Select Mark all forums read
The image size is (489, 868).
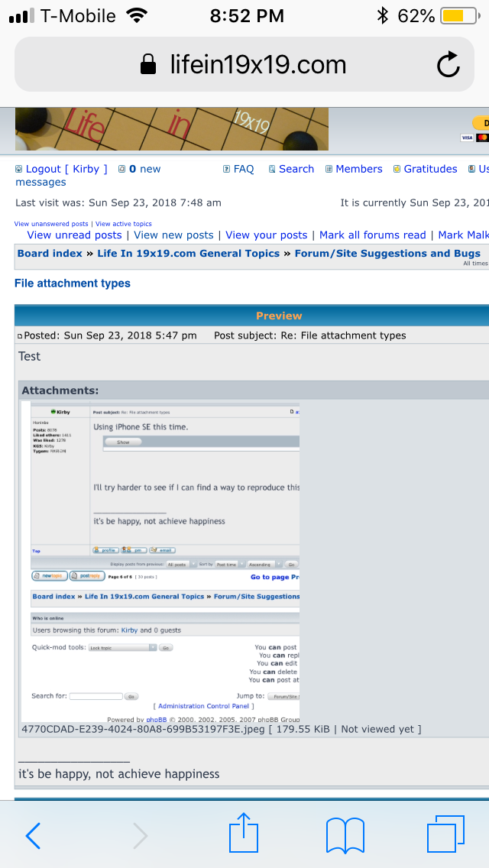point(372,235)
